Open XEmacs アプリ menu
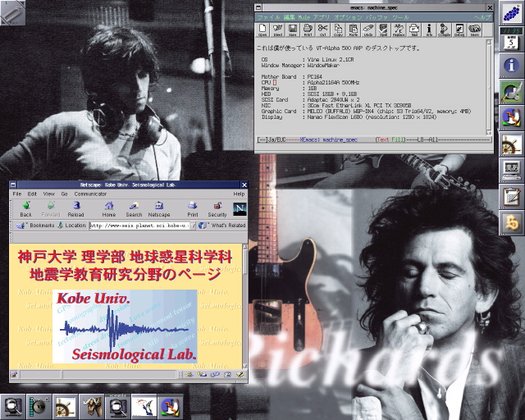This screenshot has height=420, width=525. click(x=322, y=17)
